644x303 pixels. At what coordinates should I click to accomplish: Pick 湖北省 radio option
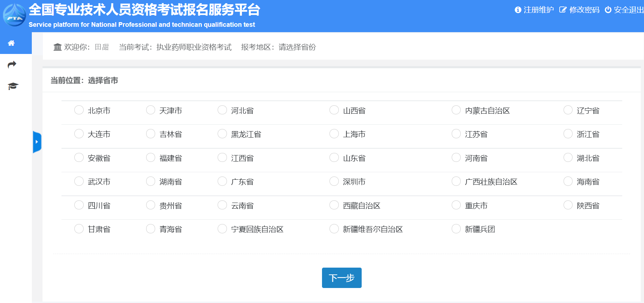point(568,158)
